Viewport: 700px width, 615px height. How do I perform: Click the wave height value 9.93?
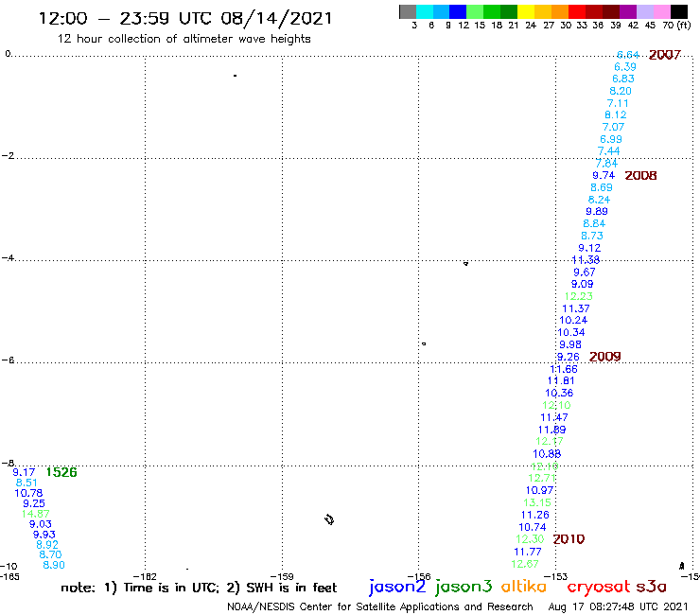coord(44,535)
